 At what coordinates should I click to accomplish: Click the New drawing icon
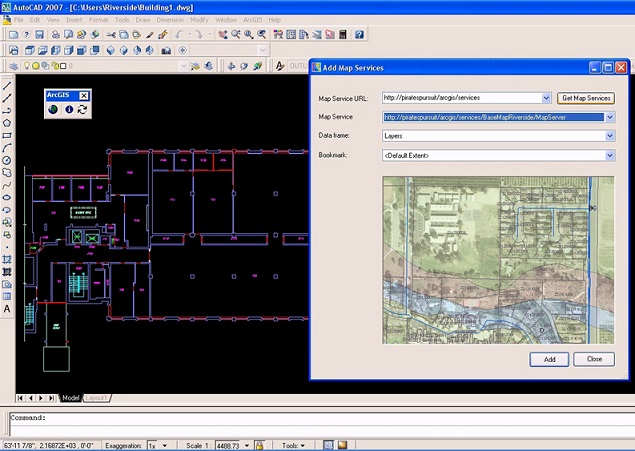pos(13,35)
